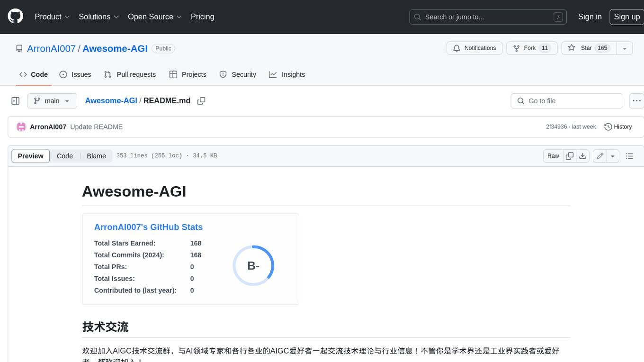
Task: Open the document outline list
Action: pyautogui.click(x=629, y=156)
